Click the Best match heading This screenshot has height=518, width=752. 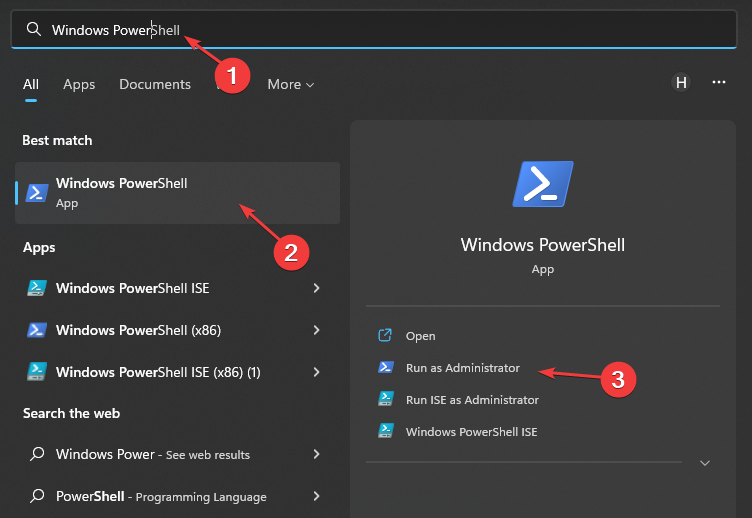[57, 141]
